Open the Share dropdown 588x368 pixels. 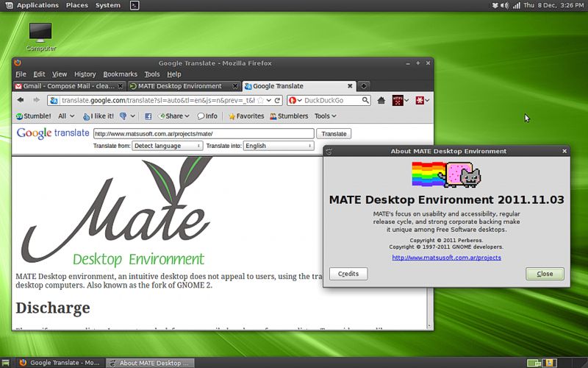[x=173, y=116]
